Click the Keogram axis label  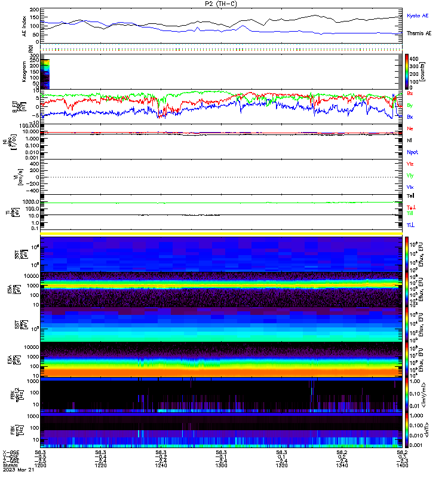click(24, 72)
